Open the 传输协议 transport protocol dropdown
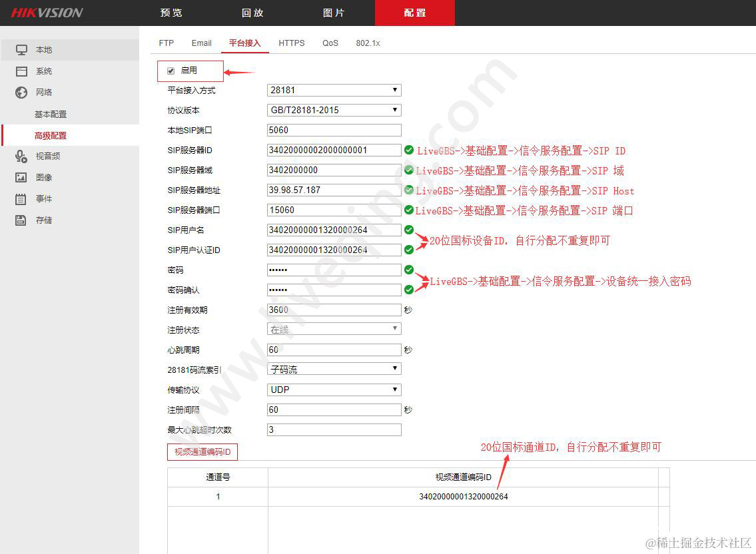756x554 pixels. 334,390
